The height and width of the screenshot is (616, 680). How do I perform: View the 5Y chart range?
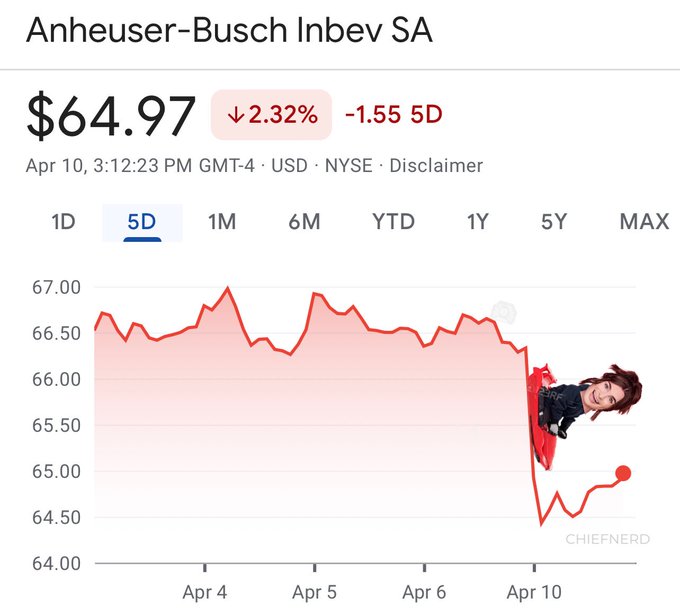tap(554, 221)
